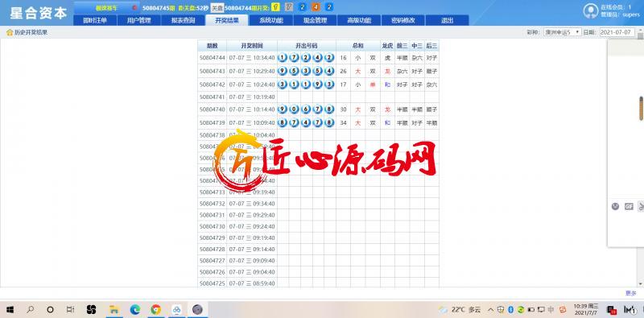Image resolution: width=644 pixels, height=318 pixels.
Task: Click the GIF icon in chat panel
Action: (x=629, y=207)
